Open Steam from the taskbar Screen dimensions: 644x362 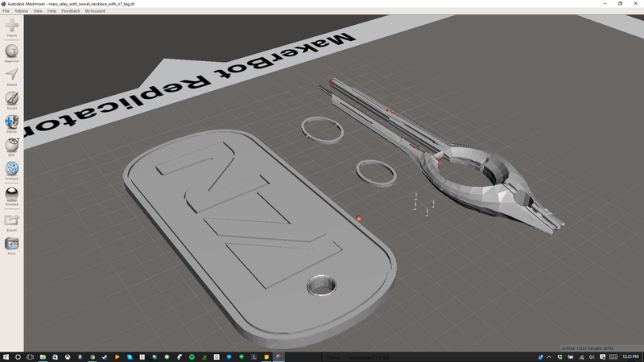pyautogui.click(x=105, y=356)
